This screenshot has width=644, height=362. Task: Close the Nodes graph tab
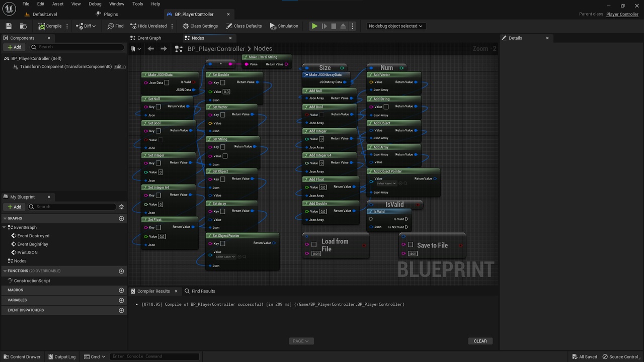tap(230, 38)
